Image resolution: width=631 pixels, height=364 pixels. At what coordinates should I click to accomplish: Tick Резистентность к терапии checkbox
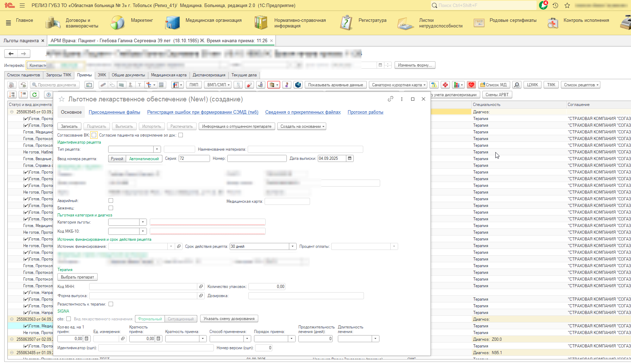point(111,304)
